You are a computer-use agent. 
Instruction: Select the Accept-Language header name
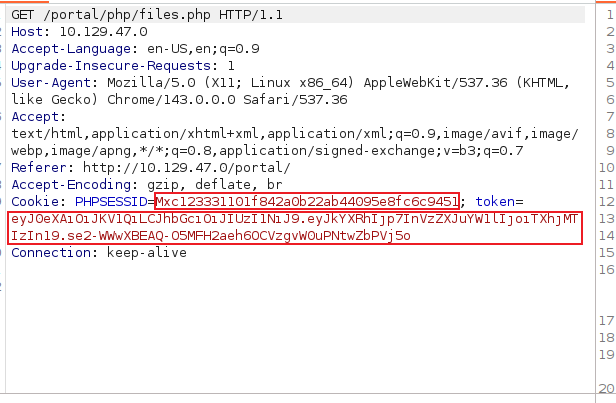point(71,49)
